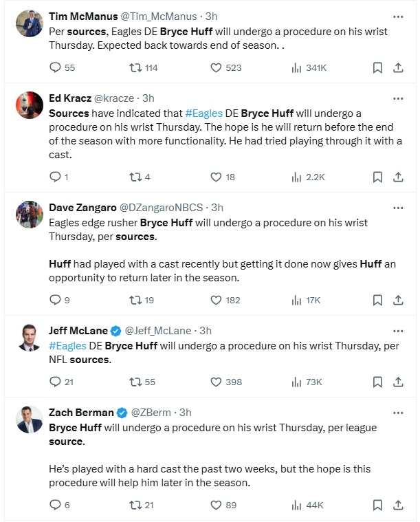Reply to Tim McManus's tweet
Image resolution: width=420 pixels, height=522 pixels.
[x=56, y=67]
